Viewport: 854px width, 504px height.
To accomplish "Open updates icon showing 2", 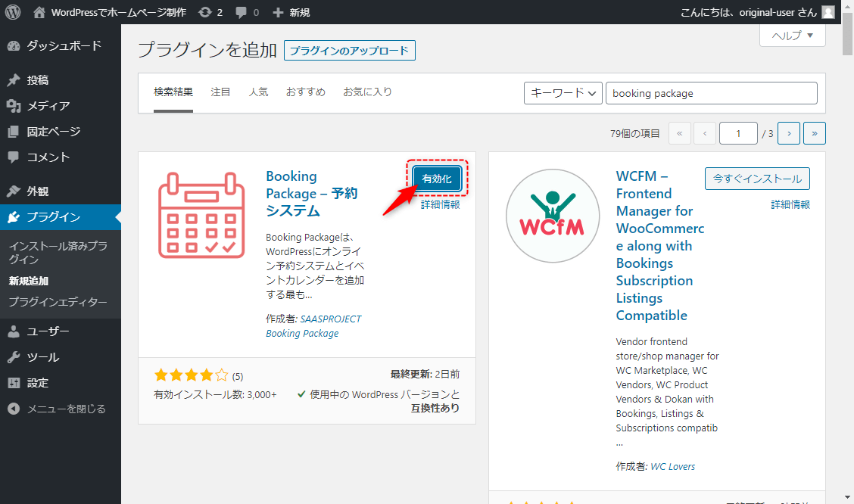I will [210, 12].
